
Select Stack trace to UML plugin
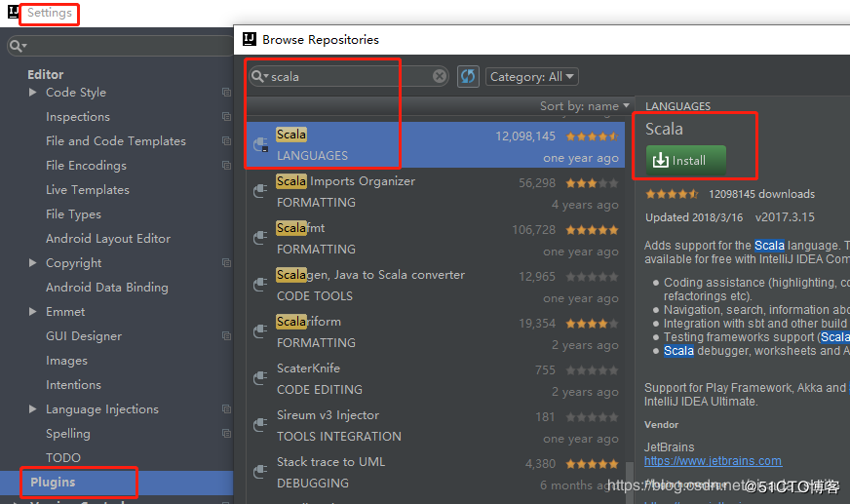[x=436, y=473]
